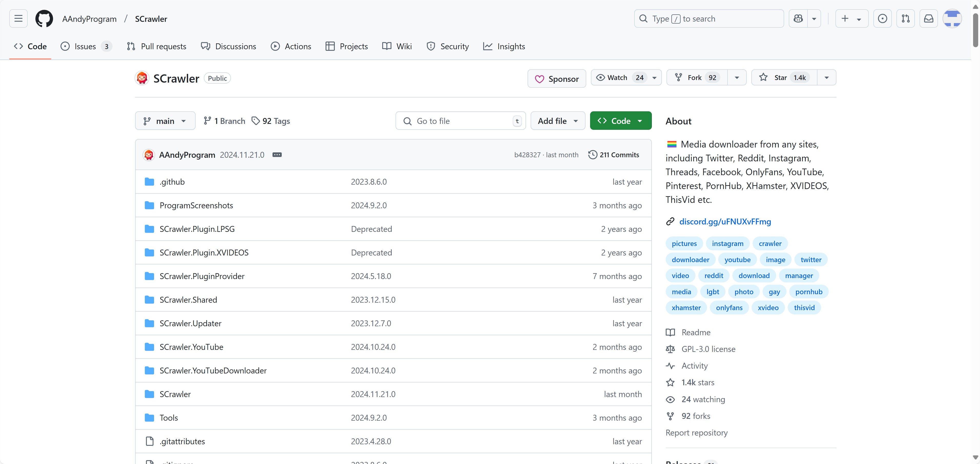Click the .gitattributes file icon
980x464 pixels.
pos(149,441)
